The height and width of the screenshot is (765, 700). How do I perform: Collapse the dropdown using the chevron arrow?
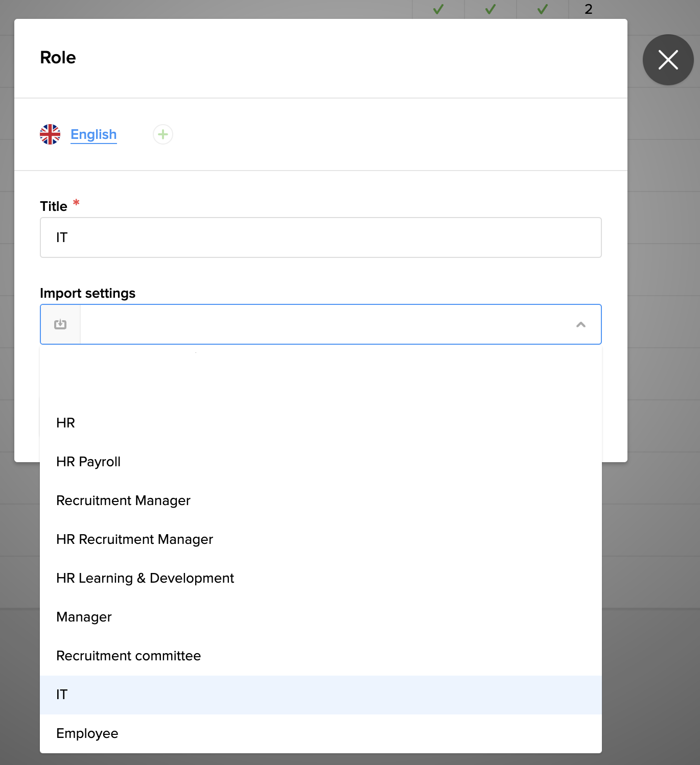click(580, 324)
